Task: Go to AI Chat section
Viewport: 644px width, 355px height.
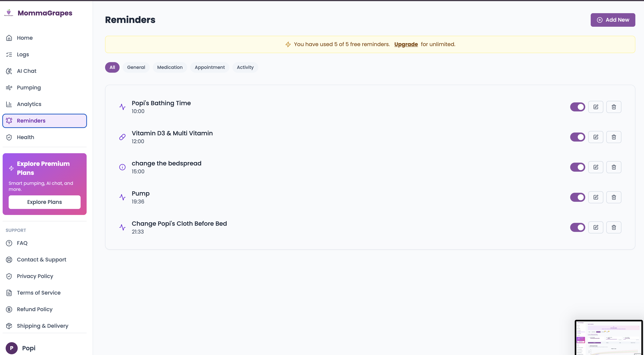Action: [27, 71]
